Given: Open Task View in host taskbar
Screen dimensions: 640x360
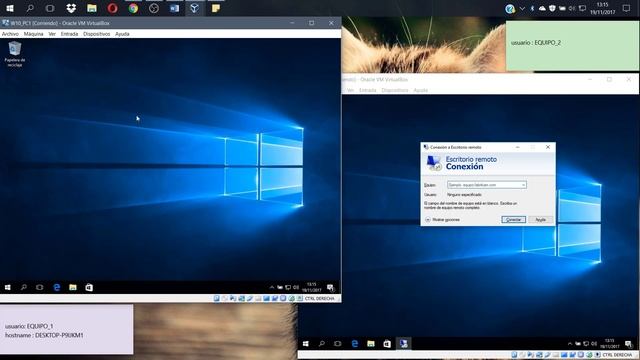Looking at the screenshot, I should click(x=50, y=8).
